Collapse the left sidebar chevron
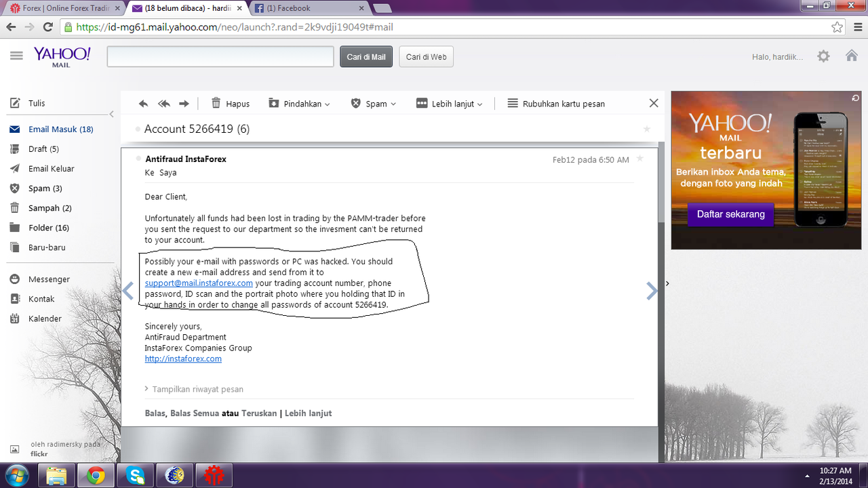The image size is (868, 488). (x=112, y=114)
